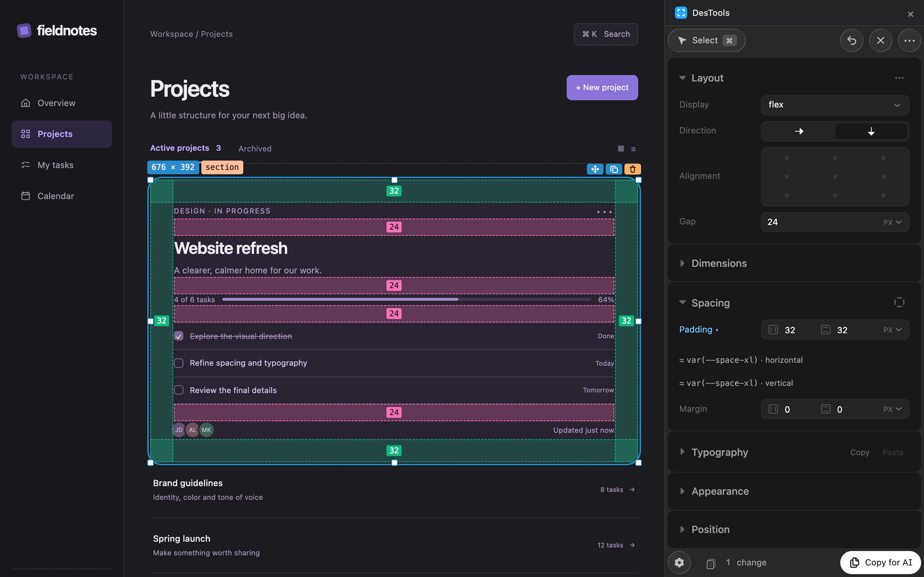Switch to the Archived tab
Image resolution: width=924 pixels, height=577 pixels.
tap(255, 149)
